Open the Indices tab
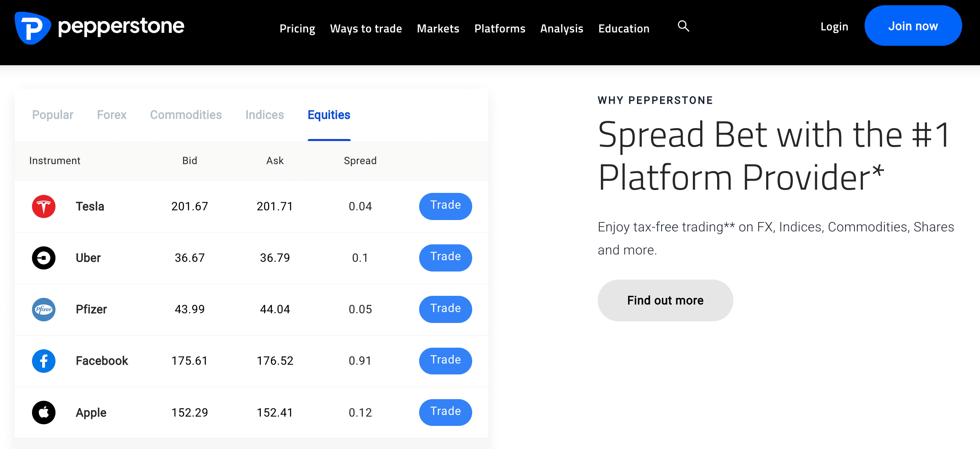 click(264, 115)
